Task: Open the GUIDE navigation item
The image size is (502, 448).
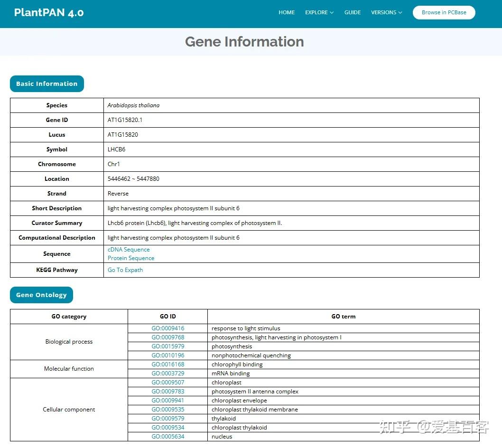Action: pyautogui.click(x=353, y=12)
